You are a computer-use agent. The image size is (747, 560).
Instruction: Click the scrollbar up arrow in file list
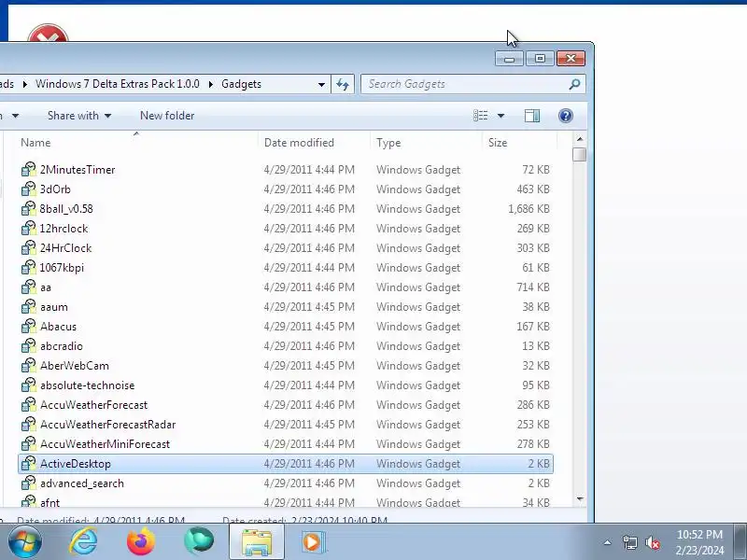point(580,139)
